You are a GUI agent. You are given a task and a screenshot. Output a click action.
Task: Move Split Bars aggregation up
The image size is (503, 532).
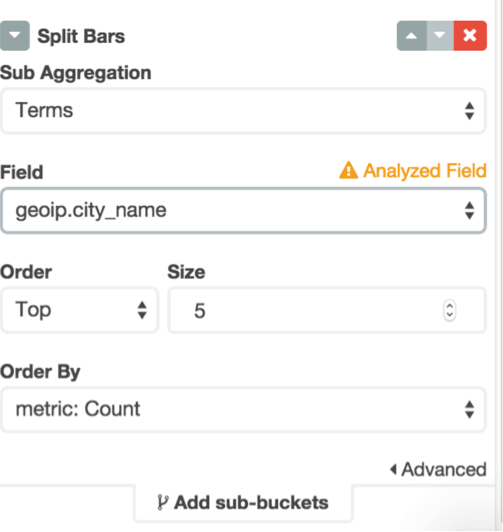(x=412, y=36)
